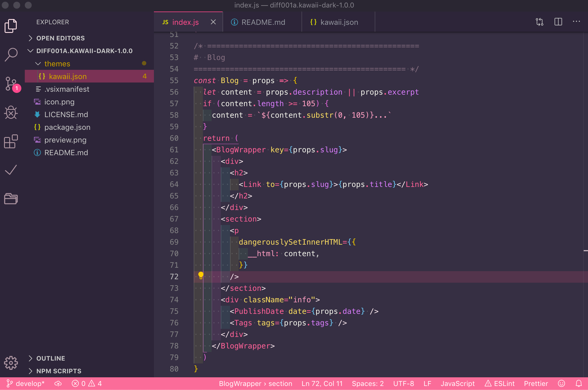Image resolution: width=588 pixels, height=390 pixels.
Task: Open the Run and Debug panel icon
Action: click(x=11, y=112)
